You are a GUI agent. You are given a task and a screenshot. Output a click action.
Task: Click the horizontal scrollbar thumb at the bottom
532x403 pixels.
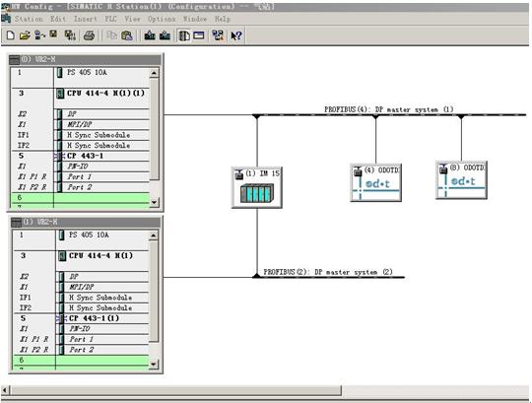coord(175,390)
